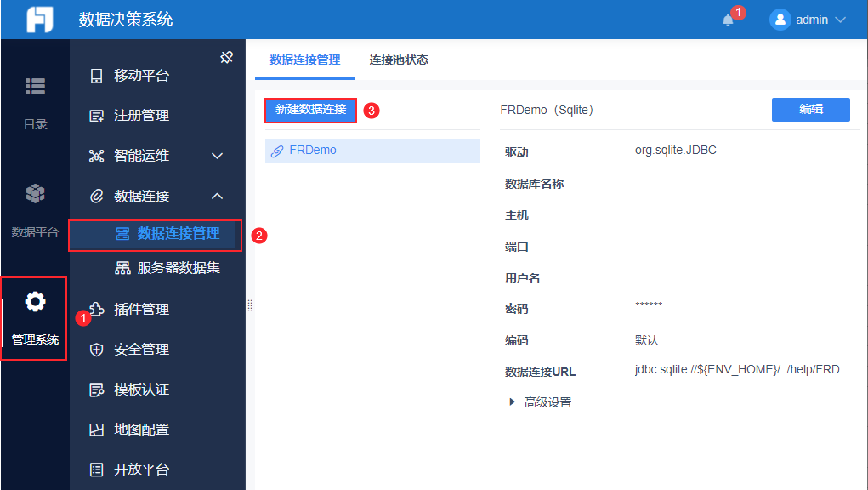The height and width of the screenshot is (490, 868).
Task: Expand the 智能运维 submenu chevron
Action: pos(218,157)
